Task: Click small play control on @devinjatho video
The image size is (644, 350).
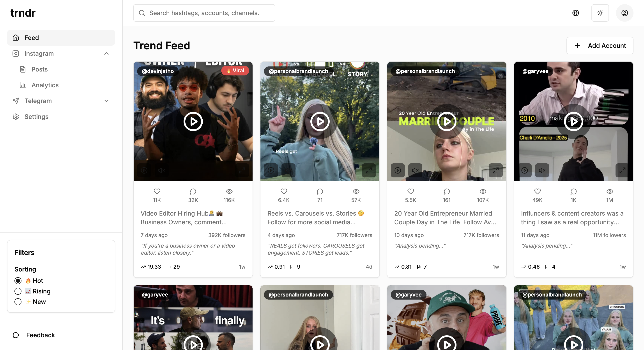Action: (144, 170)
